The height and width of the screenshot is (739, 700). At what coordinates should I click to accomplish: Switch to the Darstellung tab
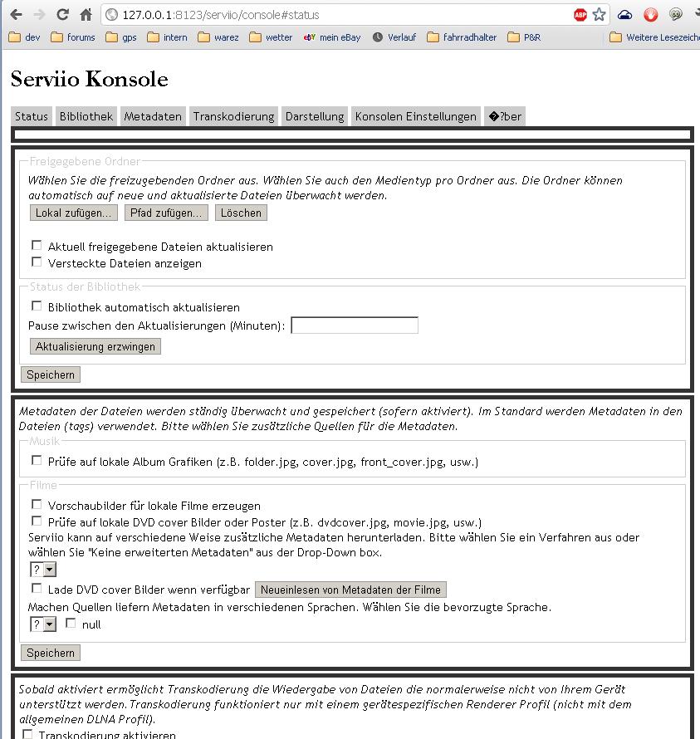(315, 116)
